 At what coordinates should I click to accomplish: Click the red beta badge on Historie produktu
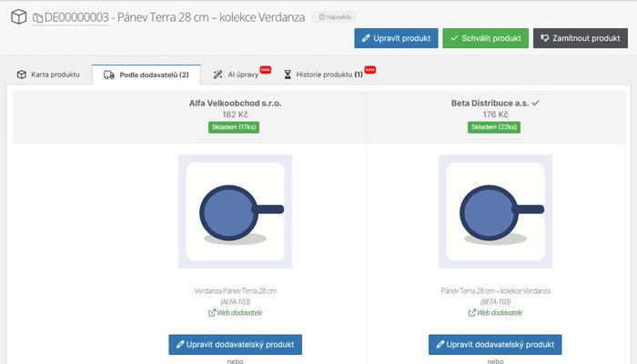pos(370,70)
